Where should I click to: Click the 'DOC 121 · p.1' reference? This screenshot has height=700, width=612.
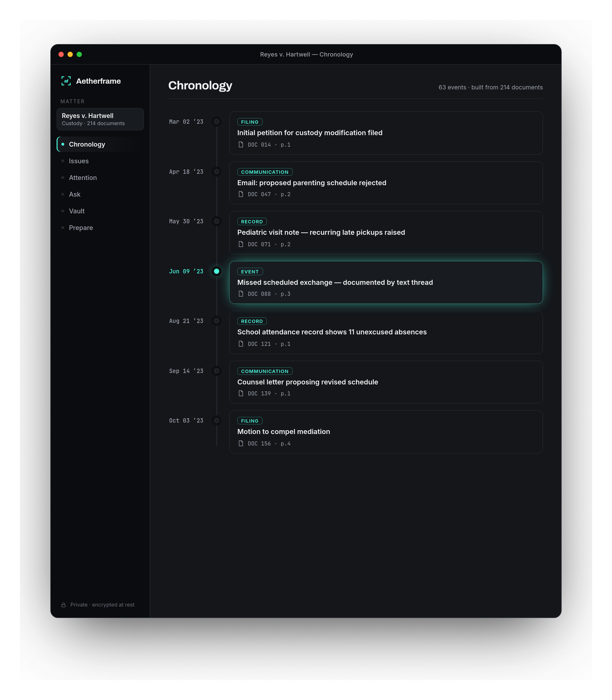(x=269, y=344)
